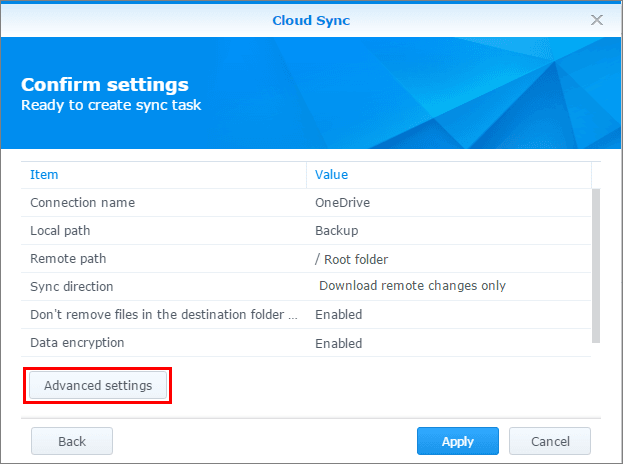The image size is (623, 464).
Task: Select the Data encryption row label
Action: 77,343
